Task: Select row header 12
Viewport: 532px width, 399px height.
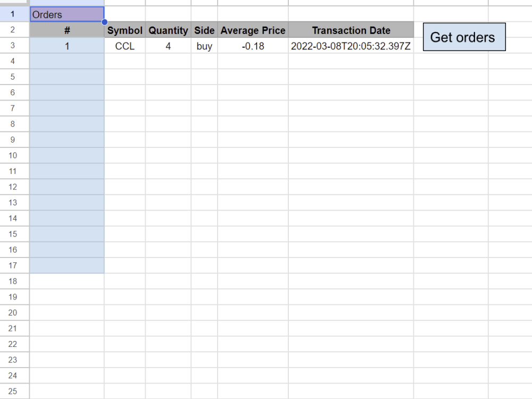Action: [14, 187]
